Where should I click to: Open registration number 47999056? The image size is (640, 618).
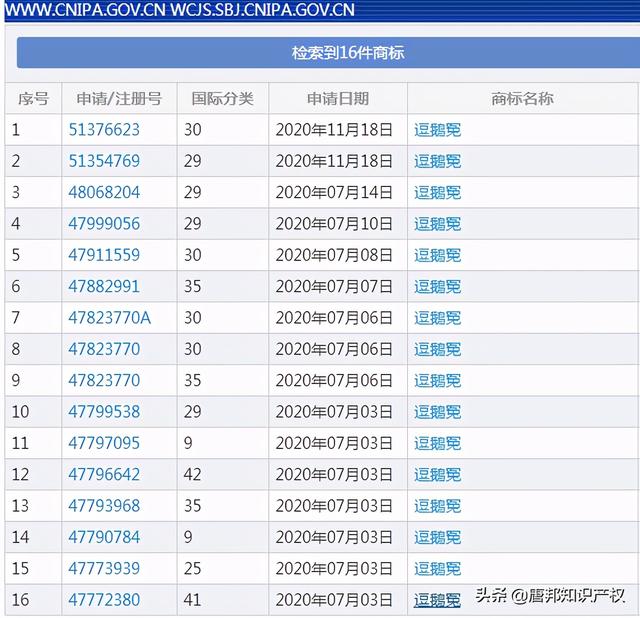coord(104,224)
